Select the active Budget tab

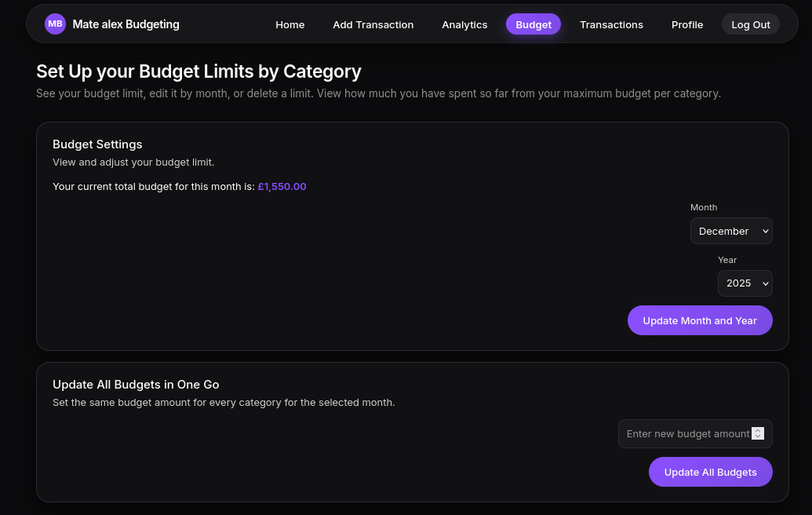click(x=533, y=24)
